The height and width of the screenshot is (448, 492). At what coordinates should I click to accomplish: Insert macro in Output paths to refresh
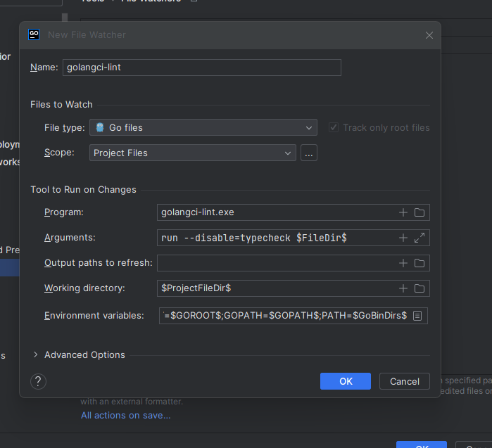pyautogui.click(x=403, y=263)
